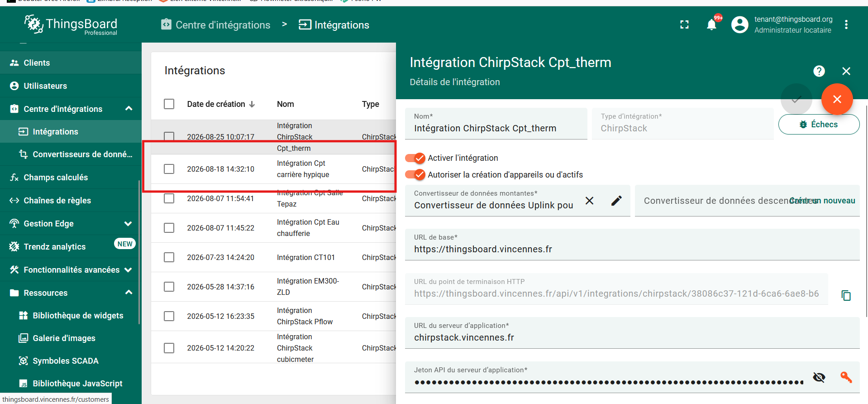This screenshot has width=868, height=404.
Task: Click the Échecs debug button
Action: click(x=819, y=125)
